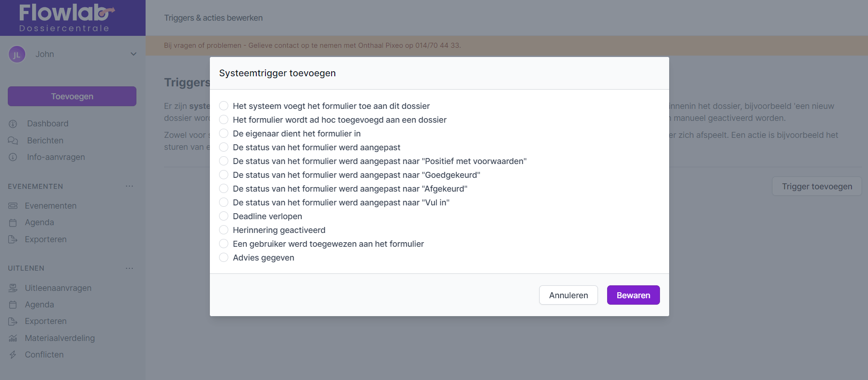
Task: Click the Conflicten lightning bolt icon
Action: pos(13,355)
